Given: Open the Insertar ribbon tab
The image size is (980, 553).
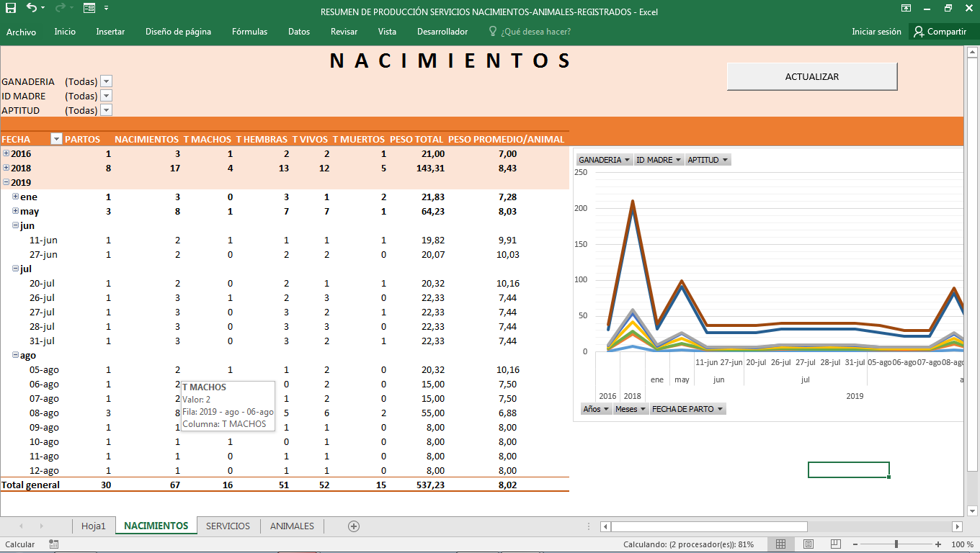Looking at the screenshot, I should tap(110, 32).
